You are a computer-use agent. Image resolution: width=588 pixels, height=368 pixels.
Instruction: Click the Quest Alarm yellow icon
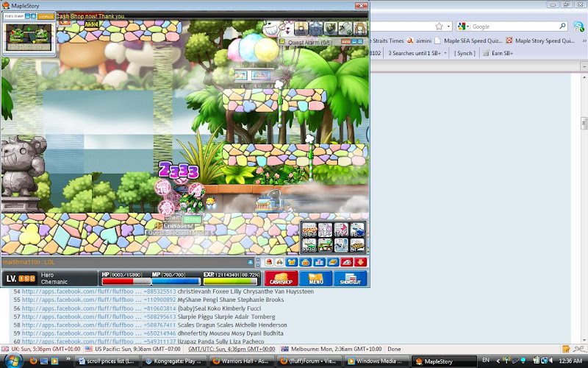click(x=282, y=42)
